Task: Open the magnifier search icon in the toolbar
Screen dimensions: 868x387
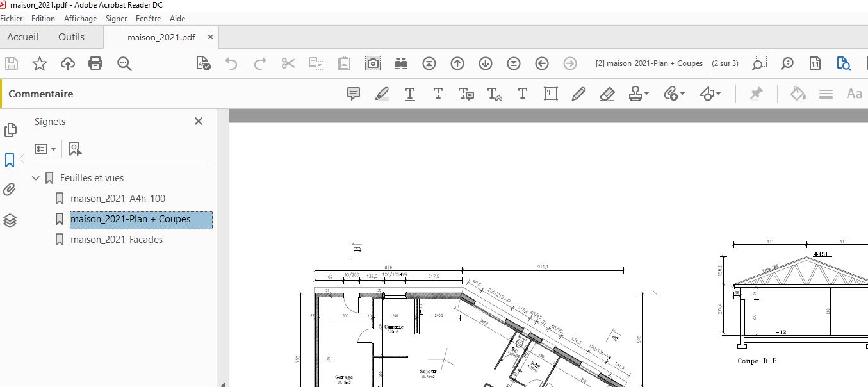Action: click(124, 63)
